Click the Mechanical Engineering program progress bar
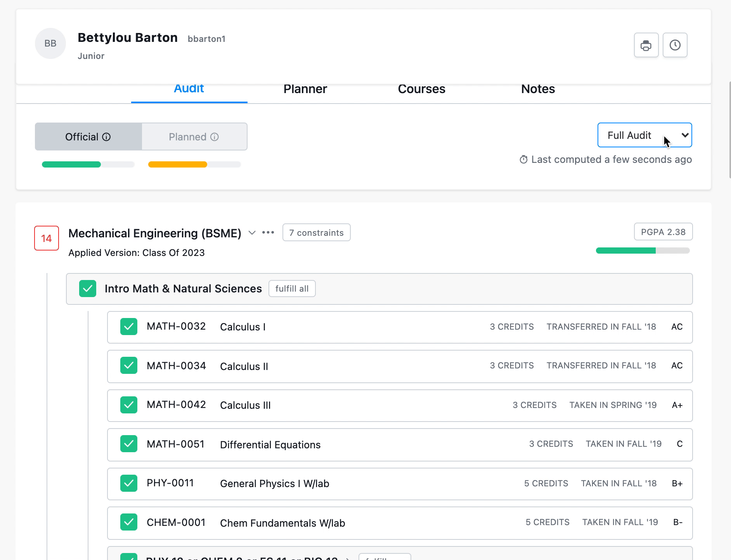This screenshot has width=731, height=560. coord(643,251)
